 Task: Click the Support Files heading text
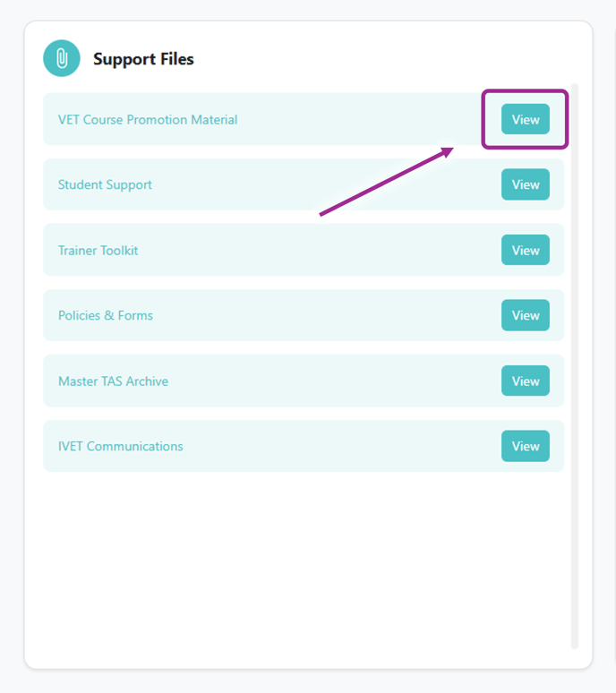[143, 59]
